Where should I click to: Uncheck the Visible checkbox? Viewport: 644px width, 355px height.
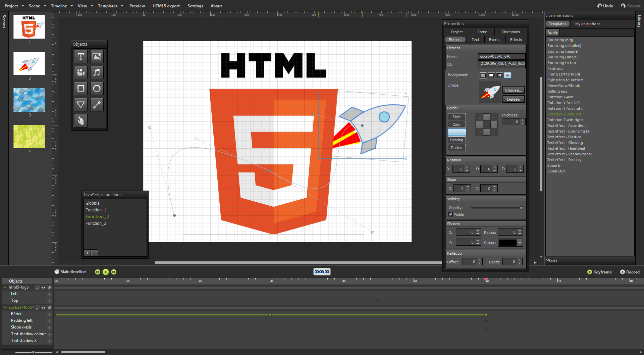pyautogui.click(x=451, y=214)
